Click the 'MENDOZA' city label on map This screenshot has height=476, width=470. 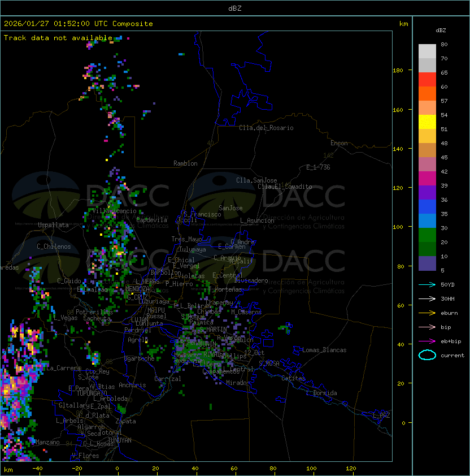(x=137, y=289)
